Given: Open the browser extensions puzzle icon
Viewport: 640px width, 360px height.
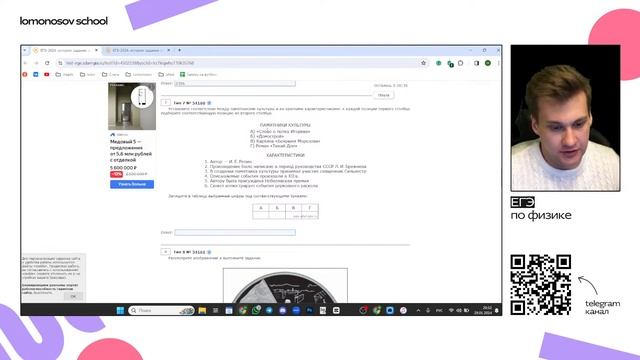Looking at the screenshot, I should click(460, 63).
